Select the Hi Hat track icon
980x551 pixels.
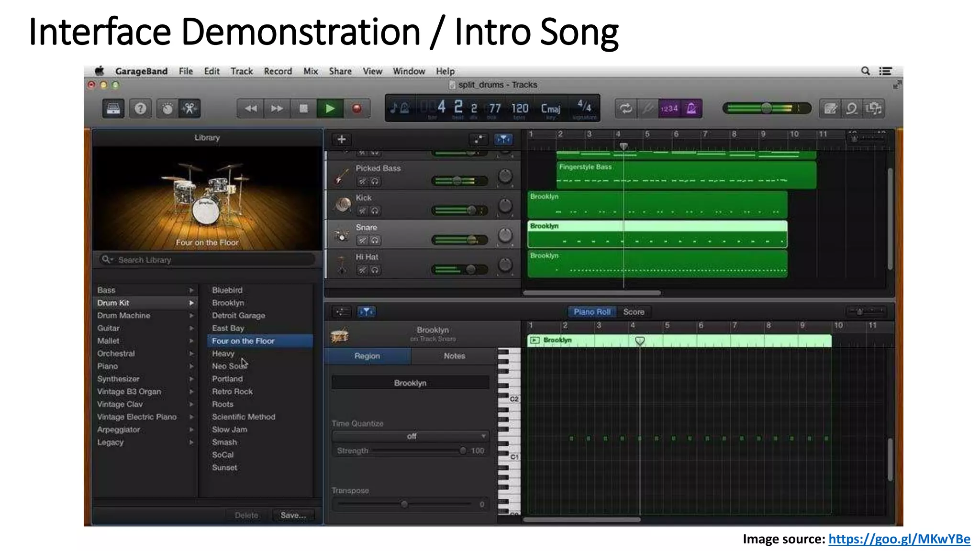tap(342, 264)
